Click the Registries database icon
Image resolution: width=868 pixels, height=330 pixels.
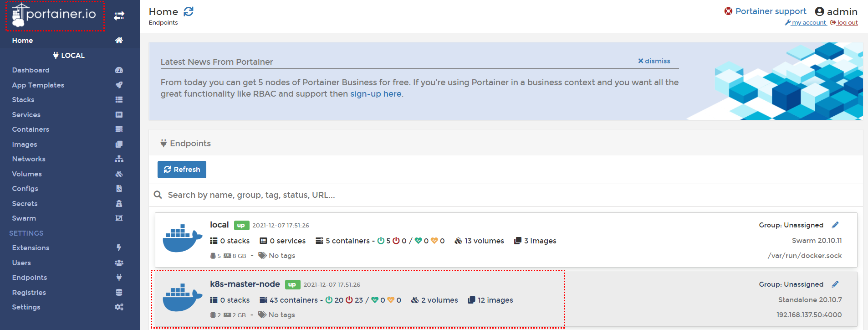[119, 292]
